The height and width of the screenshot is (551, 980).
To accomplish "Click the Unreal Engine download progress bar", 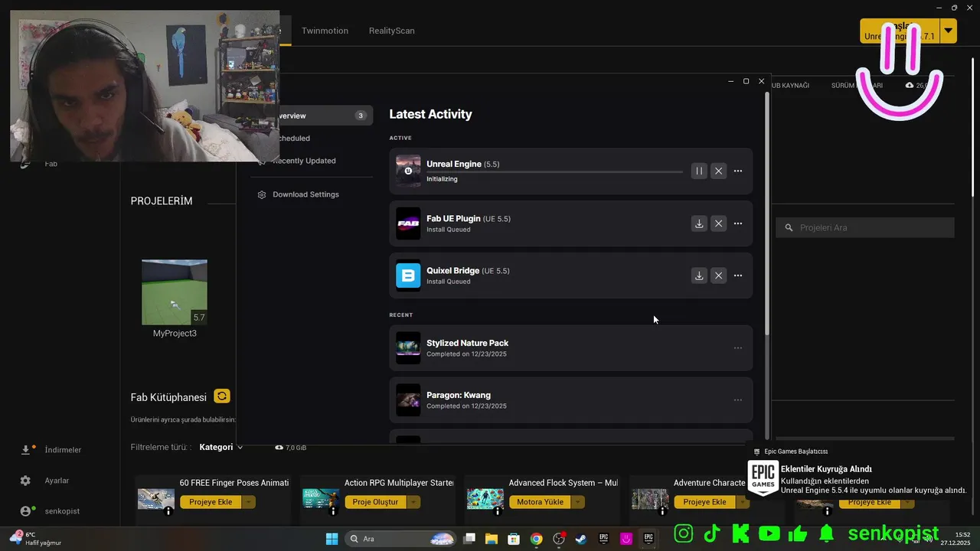I will tap(554, 171).
